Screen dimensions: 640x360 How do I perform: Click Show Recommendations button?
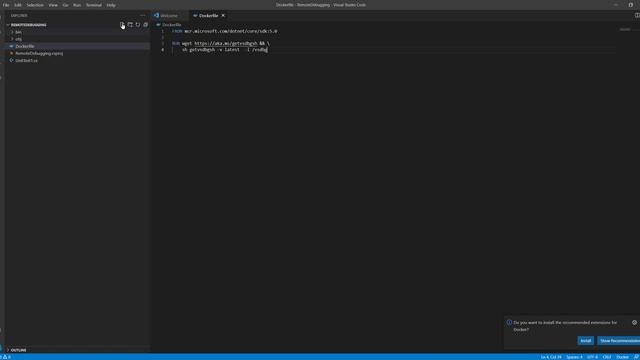pos(619,341)
